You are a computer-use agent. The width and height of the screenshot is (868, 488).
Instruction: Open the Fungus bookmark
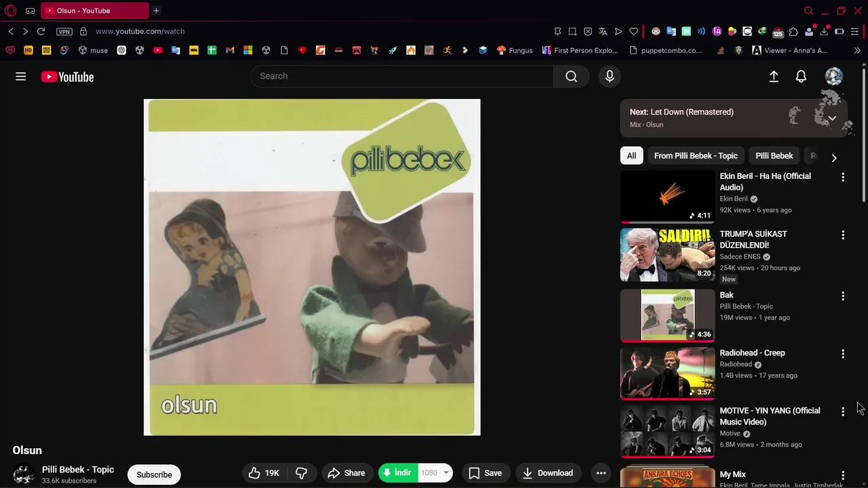pyautogui.click(x=515, y=50)
